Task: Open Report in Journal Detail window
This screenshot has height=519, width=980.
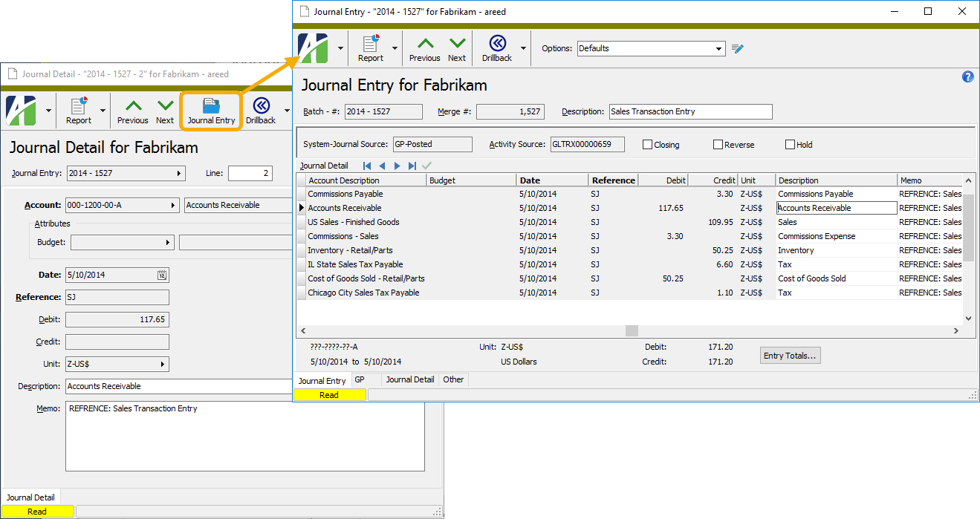Action: (79, 111)
